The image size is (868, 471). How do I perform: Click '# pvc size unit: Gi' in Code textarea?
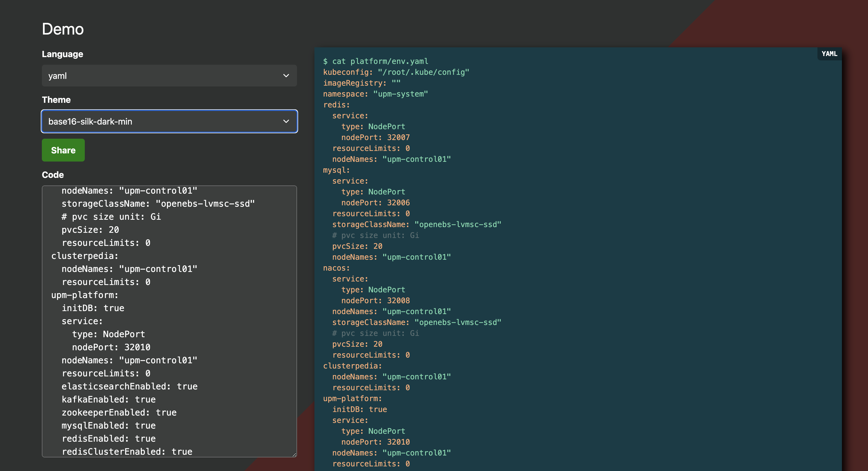pos(111,217)
